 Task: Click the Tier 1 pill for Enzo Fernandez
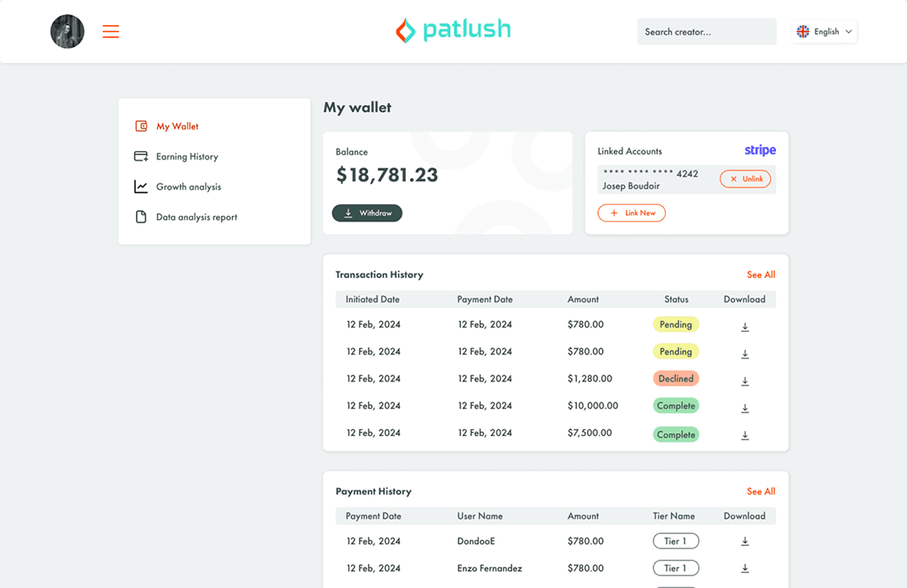point(675,568)
